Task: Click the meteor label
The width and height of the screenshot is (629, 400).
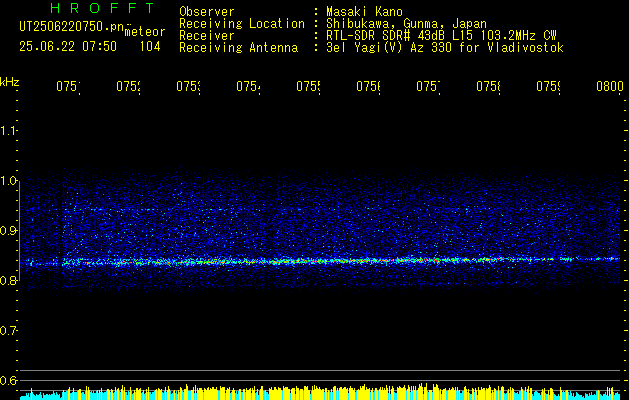Action: tap(145, 32)
